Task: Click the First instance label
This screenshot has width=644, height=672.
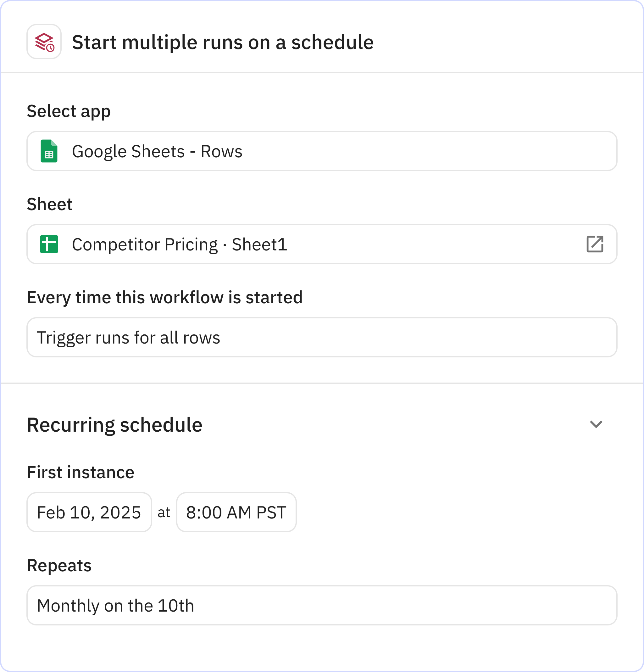Action: (80, 473)
